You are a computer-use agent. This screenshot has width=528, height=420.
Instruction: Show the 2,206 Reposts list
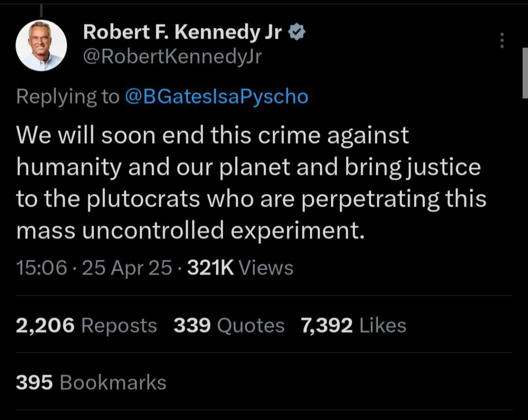[86, 326]
